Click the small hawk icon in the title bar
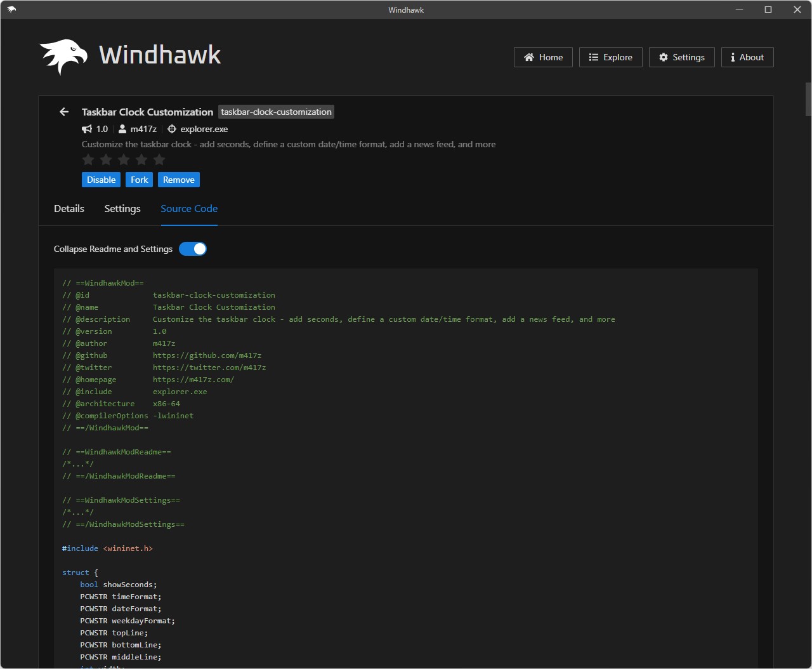812x669 pixels. tap(11, 10)
